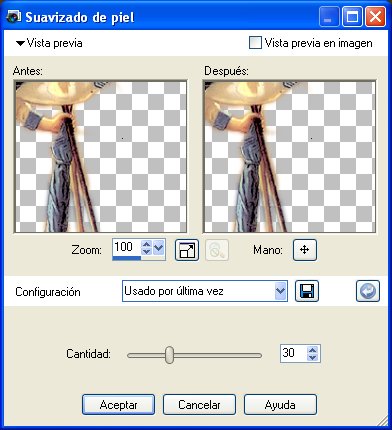Increase Cantidad with the up arrow

(x=313, y=350)
